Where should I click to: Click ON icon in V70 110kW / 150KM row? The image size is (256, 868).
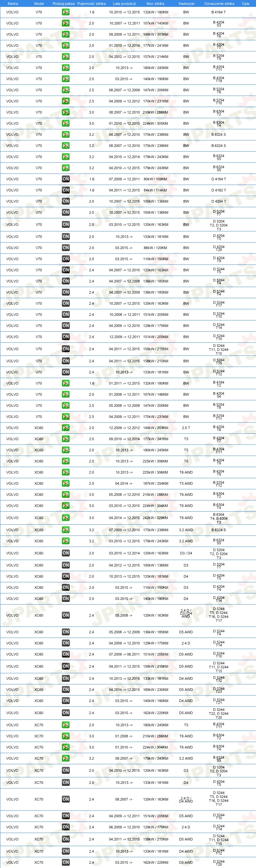(66, 259)
